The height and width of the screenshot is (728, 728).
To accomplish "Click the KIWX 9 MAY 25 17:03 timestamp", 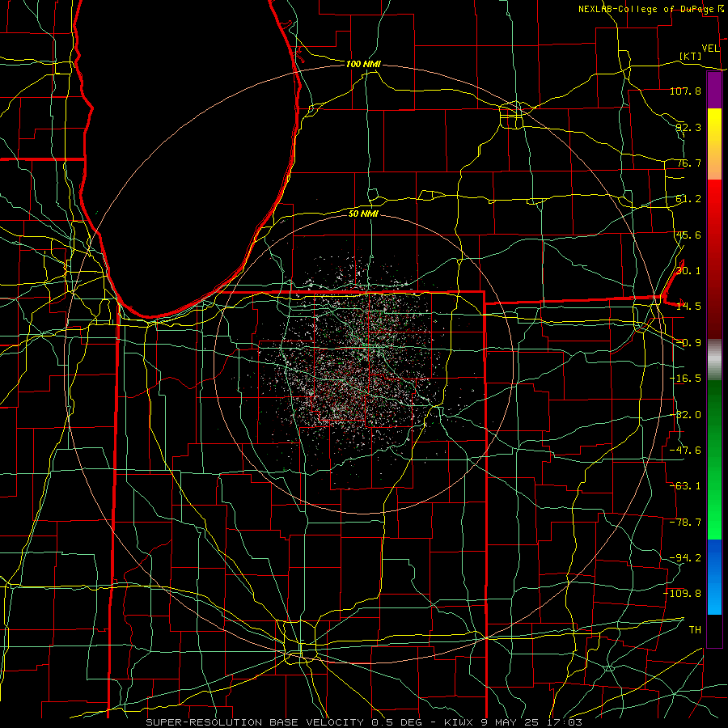I will (x=513, y=722).
